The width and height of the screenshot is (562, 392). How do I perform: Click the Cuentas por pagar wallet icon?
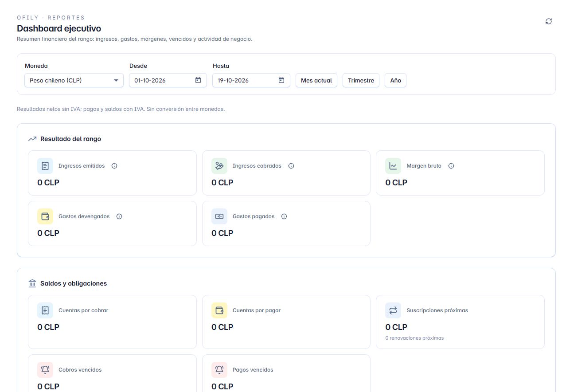click(x=219, y=310)
